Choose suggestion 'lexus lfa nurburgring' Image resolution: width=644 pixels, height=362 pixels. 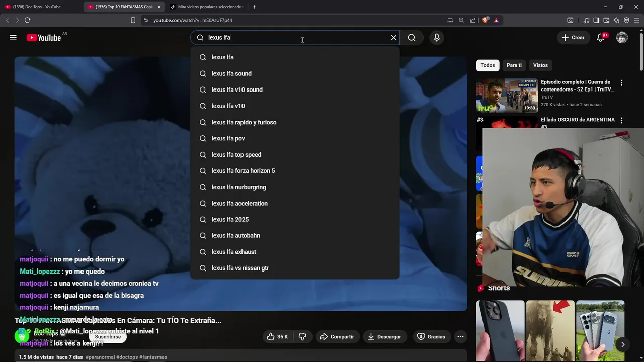295,187
